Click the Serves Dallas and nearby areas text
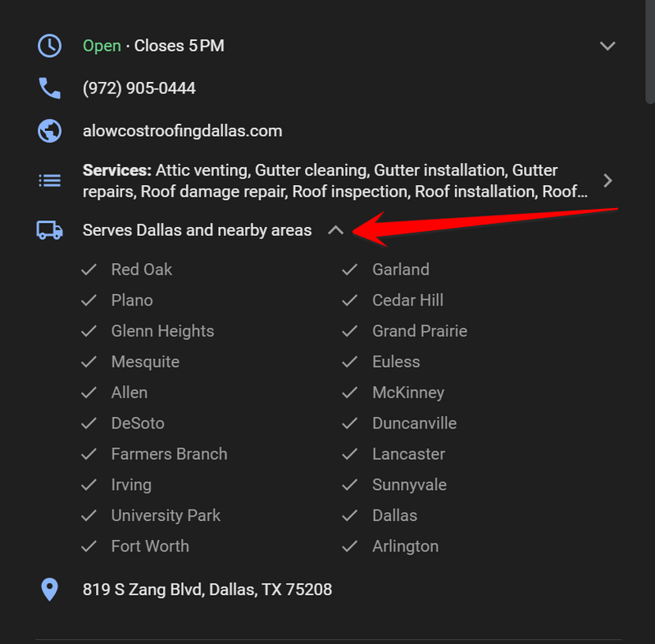655x644 pixels. [x=197, y=230]
